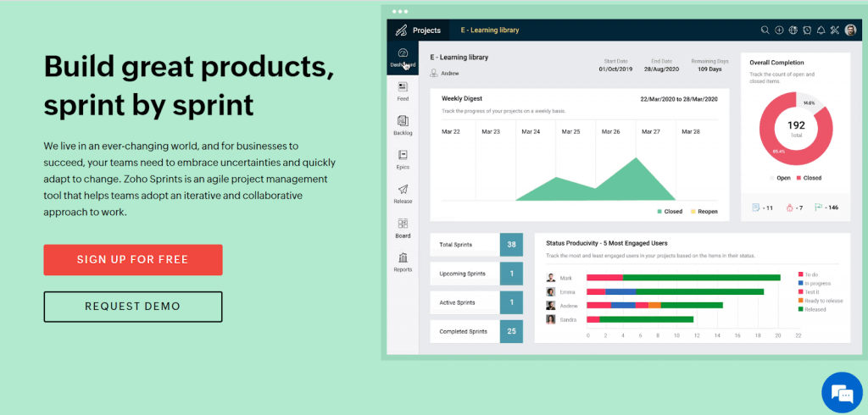Click the Status Producivity heading

pos(607,243)
